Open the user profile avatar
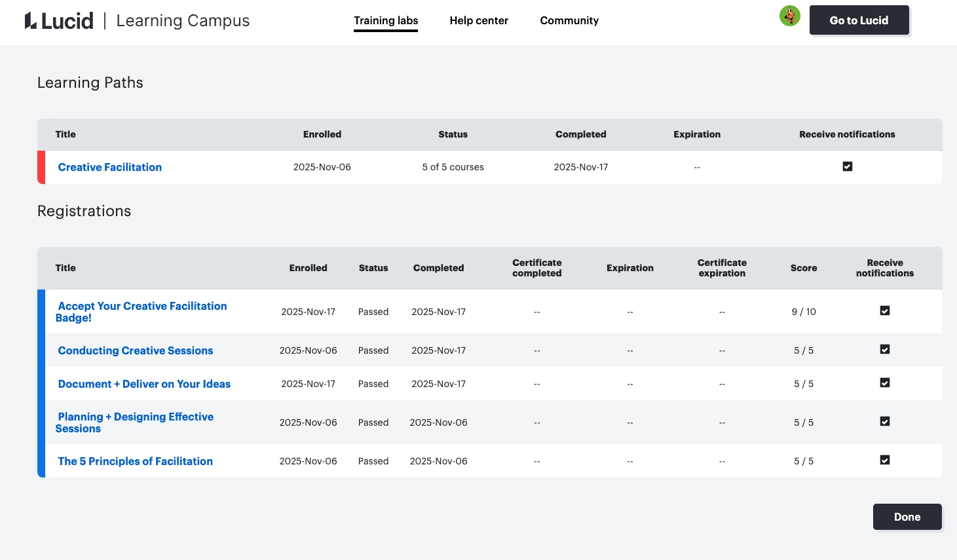Screen dimensions: 957x560 (790, 16)
